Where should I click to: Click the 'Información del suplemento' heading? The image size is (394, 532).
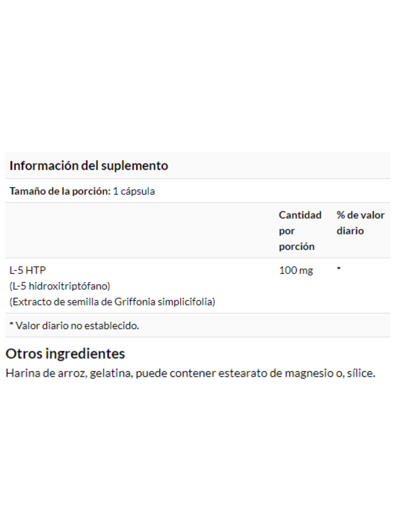click(x=89, y=166)
